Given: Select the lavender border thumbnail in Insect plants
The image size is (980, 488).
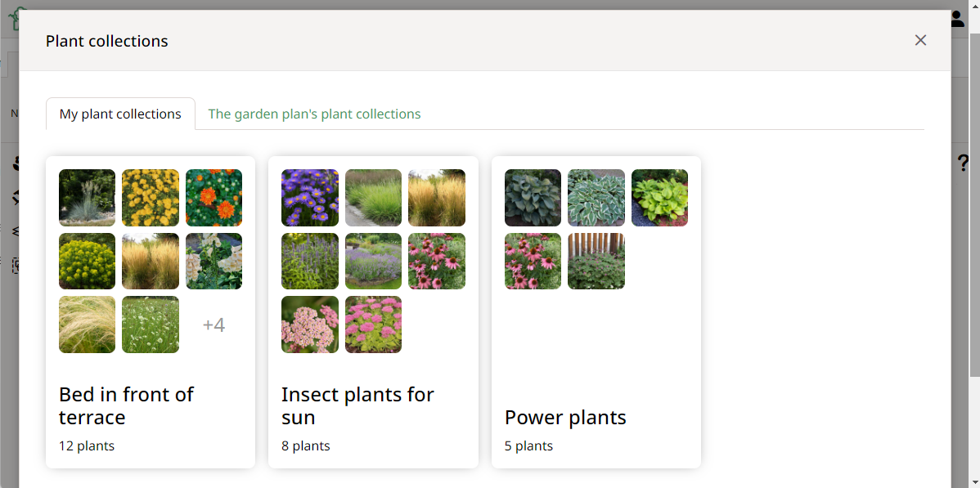Looking at the screenshot, I should click(x=373, y=261).
